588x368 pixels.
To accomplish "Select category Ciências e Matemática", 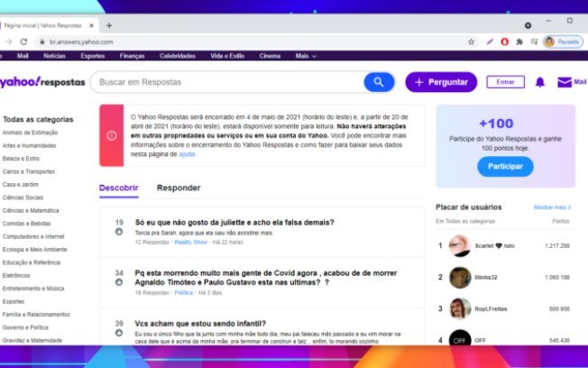I will tap(31, 210).
